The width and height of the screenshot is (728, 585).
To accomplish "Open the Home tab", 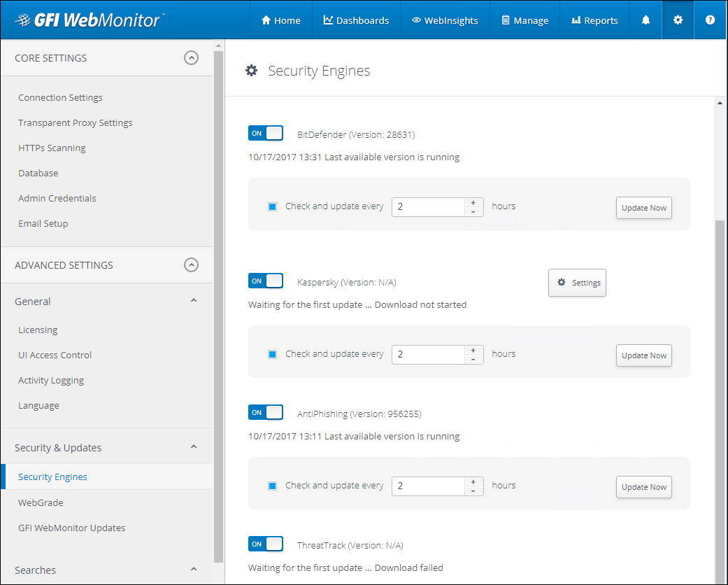I will (281, 20).
